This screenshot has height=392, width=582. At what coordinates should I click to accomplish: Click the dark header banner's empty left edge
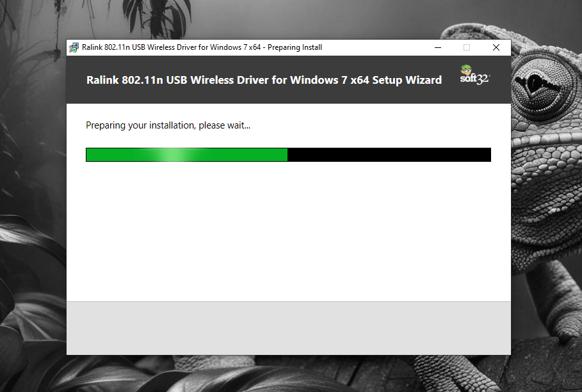click(76, 80)
